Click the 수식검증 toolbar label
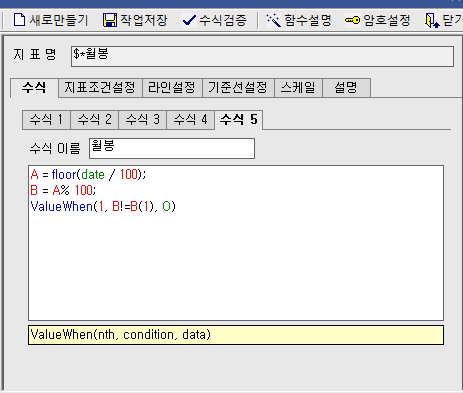The image size is (463, 393). click(x=223, y=20)
